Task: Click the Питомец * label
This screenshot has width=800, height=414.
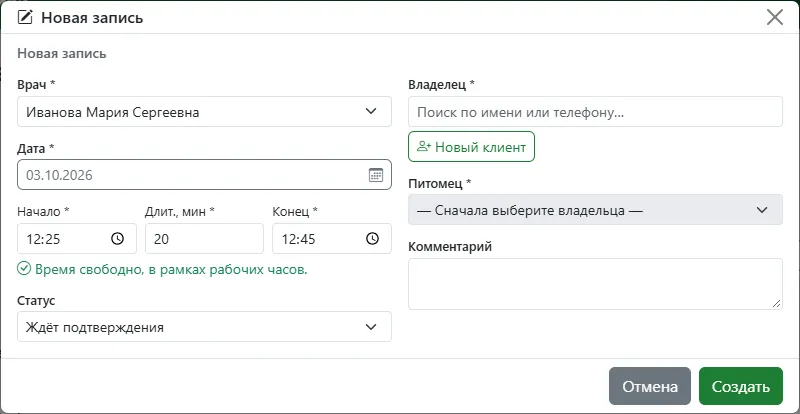Action: pos(439,184)
